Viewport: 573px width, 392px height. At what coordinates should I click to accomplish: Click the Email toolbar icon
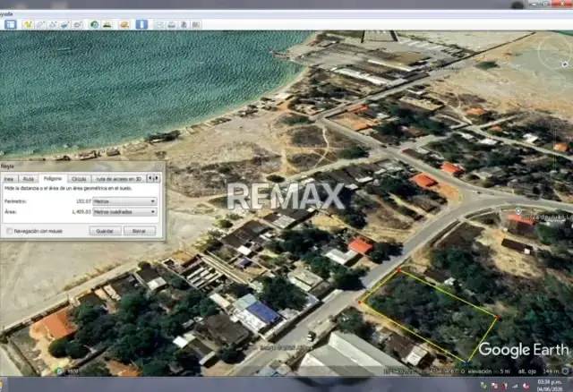[x=159, y=24]
